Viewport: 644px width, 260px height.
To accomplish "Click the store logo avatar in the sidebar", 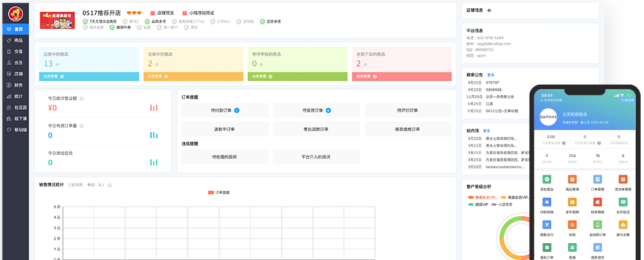I will point(15,14).
